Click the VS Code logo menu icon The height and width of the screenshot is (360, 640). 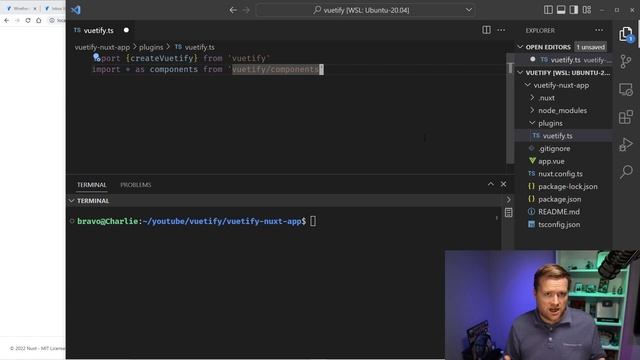click(x=76, y=10)
